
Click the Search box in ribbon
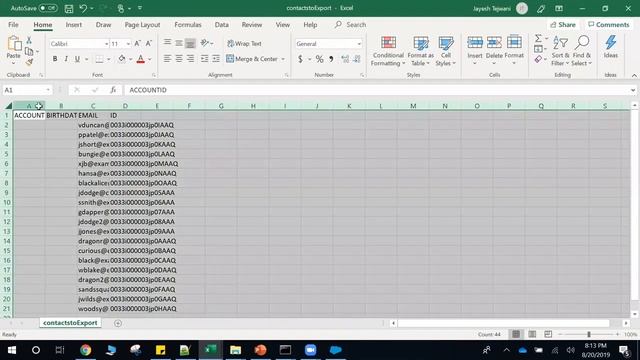pyautogui.click(x=351, y=24)
